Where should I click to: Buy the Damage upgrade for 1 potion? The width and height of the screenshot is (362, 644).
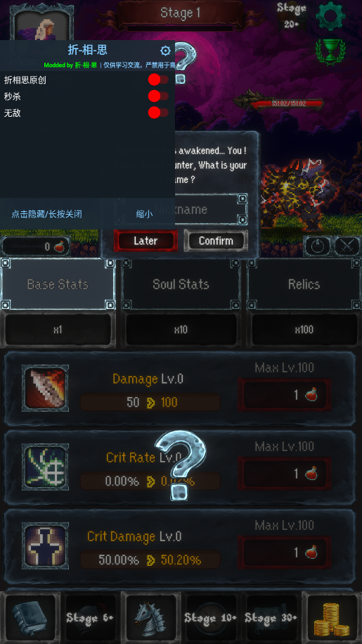pos(285,395)
